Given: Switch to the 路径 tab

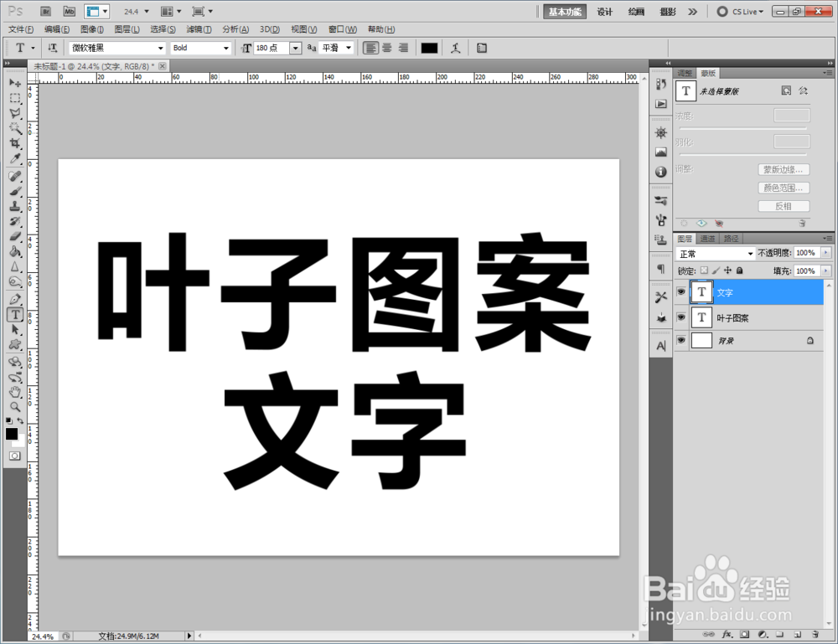Looking at the screenshot, I should 731,239.
